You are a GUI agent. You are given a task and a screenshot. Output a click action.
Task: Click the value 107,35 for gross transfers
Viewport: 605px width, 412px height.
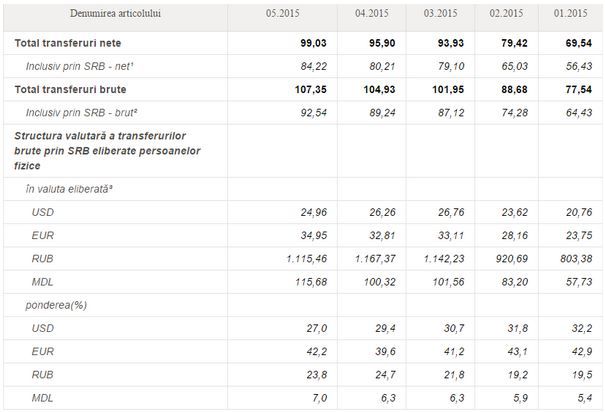click(311, 89)
